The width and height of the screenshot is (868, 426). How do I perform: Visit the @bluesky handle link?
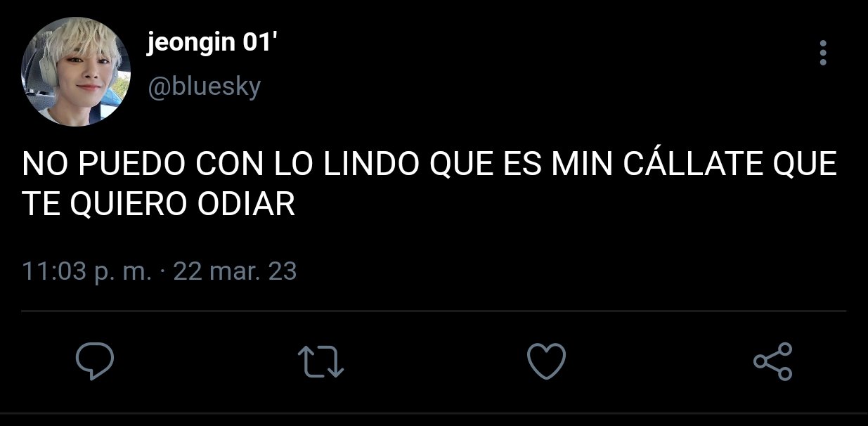point(205,87)
